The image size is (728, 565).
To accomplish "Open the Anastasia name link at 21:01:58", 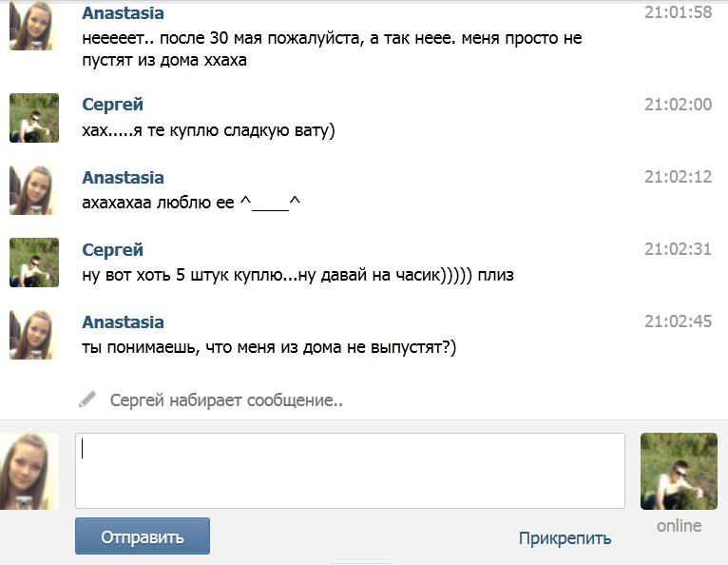I will [123, 13].
